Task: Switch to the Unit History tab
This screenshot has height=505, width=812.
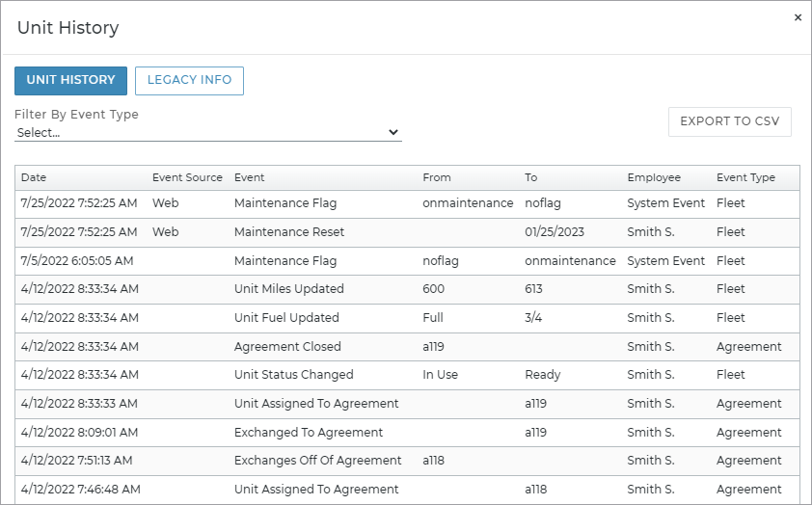Action: 70,80
